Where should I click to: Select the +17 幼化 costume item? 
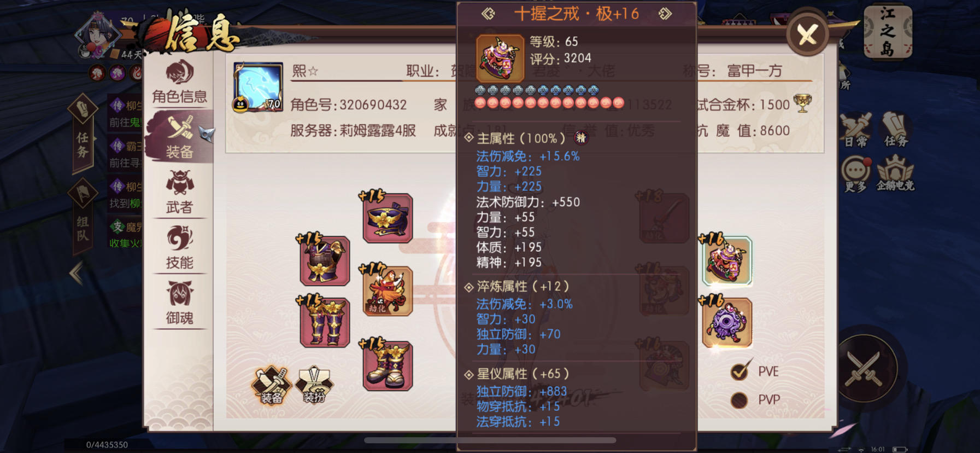click(x=388, y=291)
